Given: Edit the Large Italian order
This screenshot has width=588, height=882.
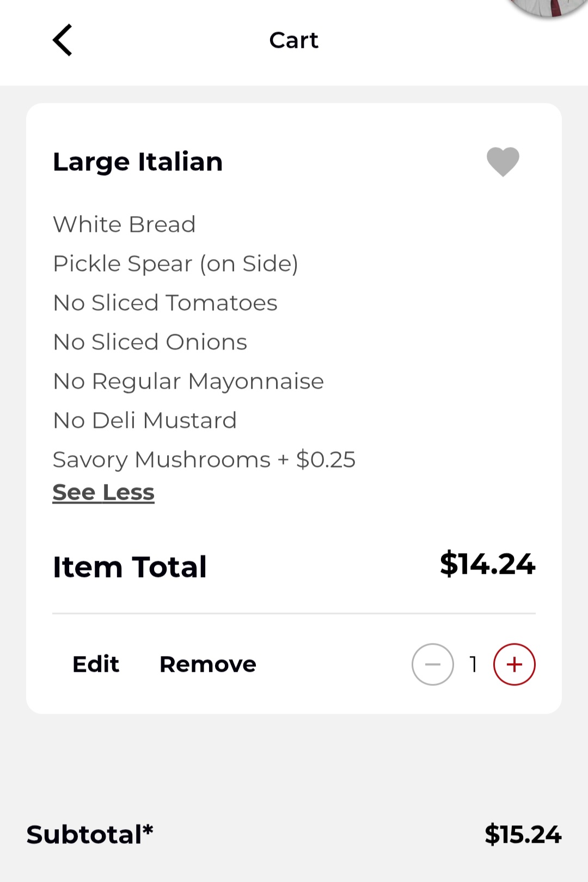Looking at the screenshot, I should point(96,664).
